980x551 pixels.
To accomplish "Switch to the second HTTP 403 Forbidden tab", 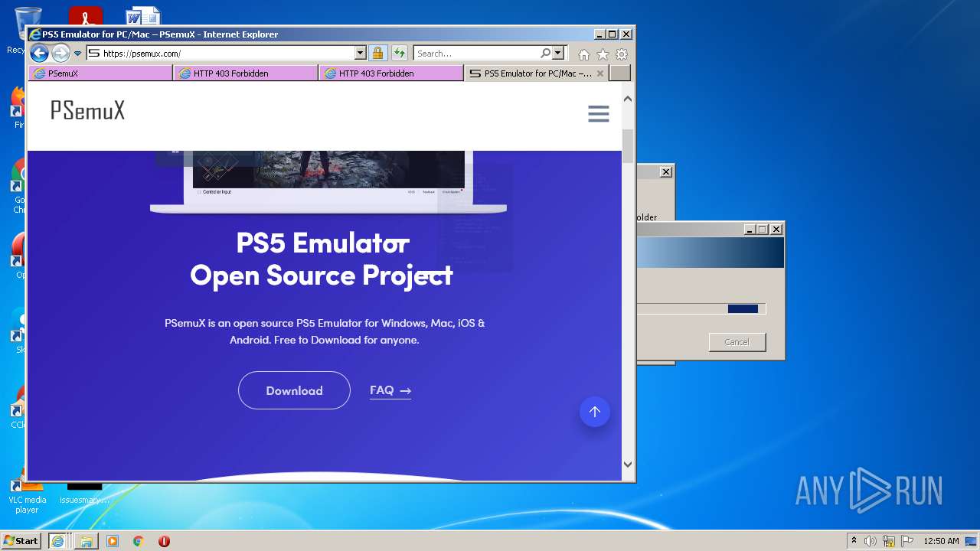I will coord(391,73).
